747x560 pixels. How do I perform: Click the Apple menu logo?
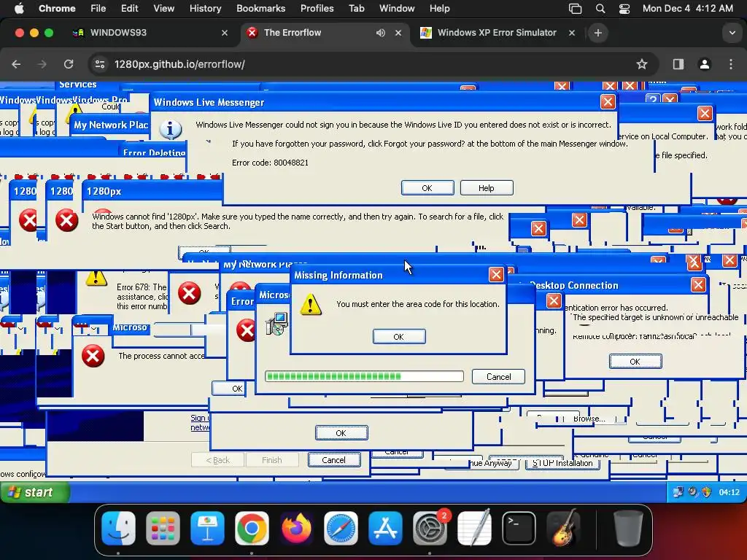19,8
